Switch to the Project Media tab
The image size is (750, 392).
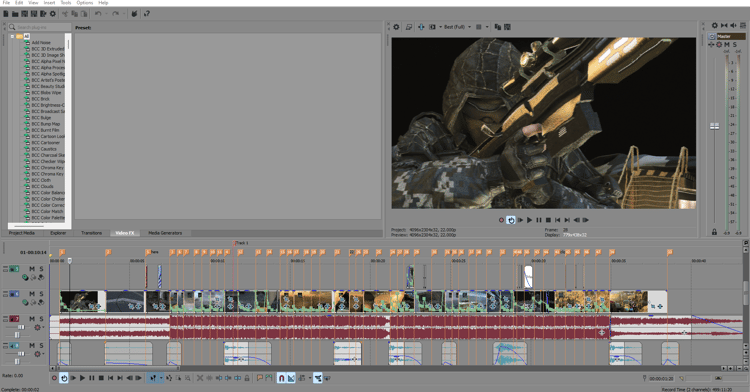point(22,233)
